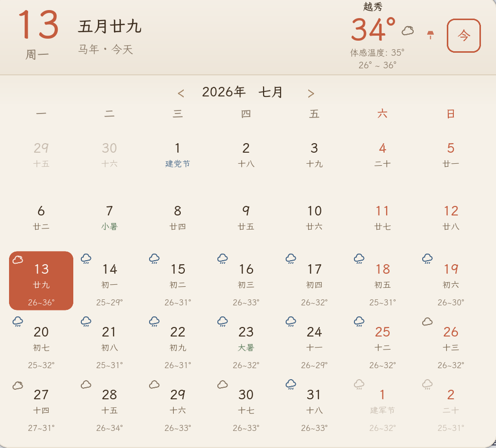The width and height of the screenshot is (496, 448).
Task: Open the 2026年 year selector
Action: [223, 92]
